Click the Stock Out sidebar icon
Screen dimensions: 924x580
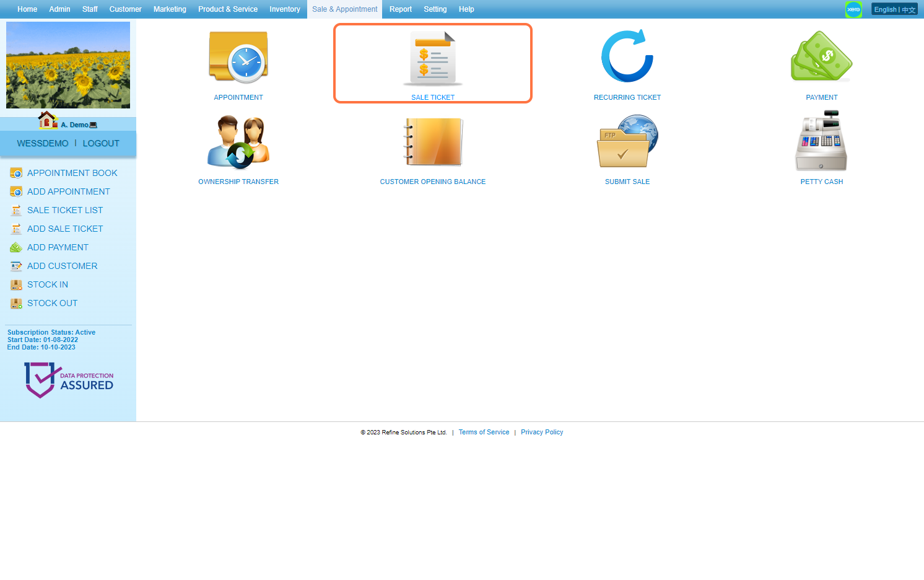point(16,303)
